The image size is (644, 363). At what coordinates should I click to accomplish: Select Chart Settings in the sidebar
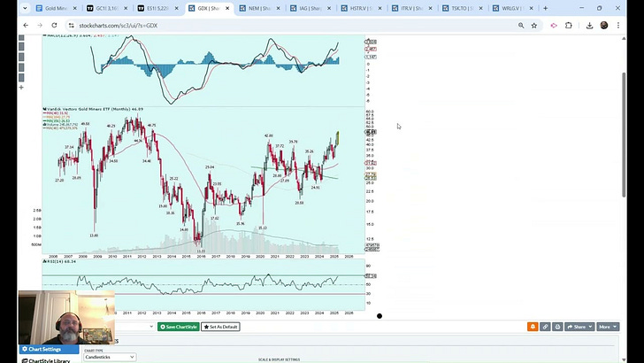[x=49, y=349]
